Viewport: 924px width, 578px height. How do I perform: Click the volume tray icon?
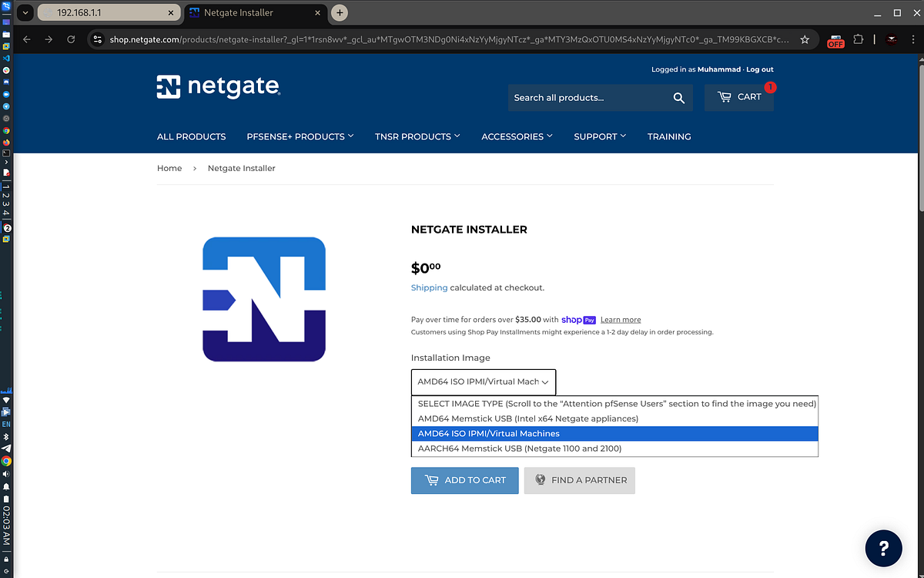(6, 474)
